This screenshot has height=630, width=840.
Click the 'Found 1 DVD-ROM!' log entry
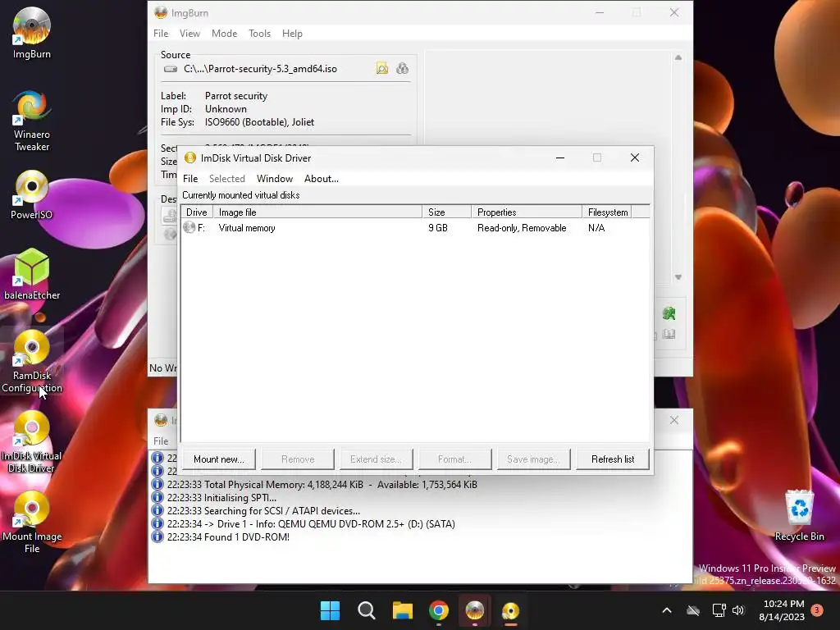(x=228, y=536)
